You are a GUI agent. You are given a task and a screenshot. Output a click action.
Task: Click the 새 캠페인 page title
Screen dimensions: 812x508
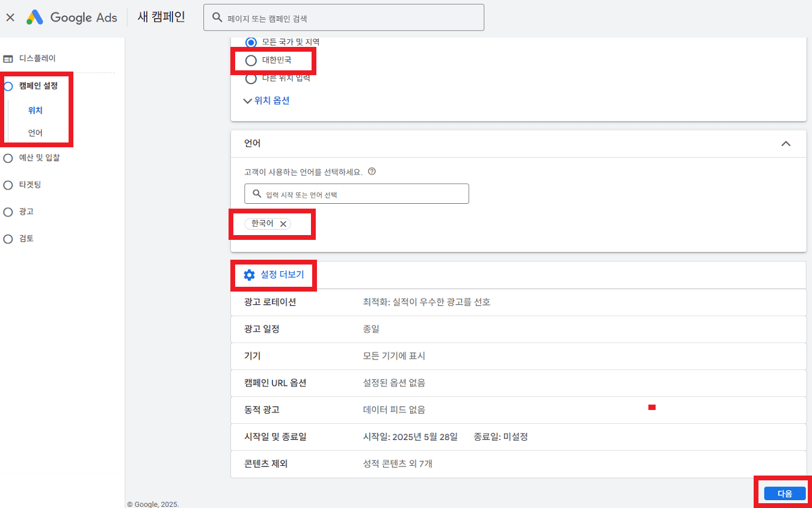point(161,17)
